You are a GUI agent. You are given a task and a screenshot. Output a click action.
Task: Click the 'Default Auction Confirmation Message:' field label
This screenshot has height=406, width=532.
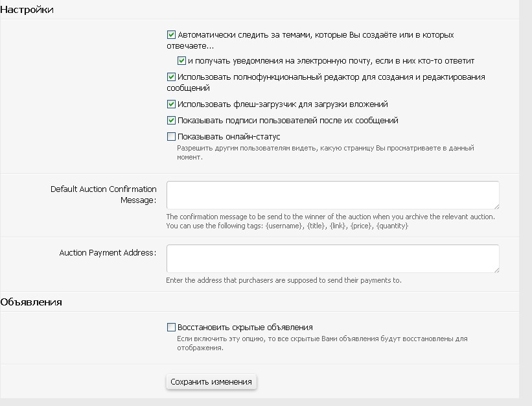tap(104, 195)
